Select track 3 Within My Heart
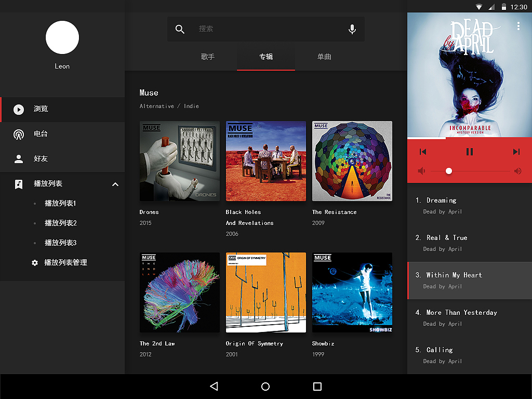The image size is (532, 399). click(470, 280)
